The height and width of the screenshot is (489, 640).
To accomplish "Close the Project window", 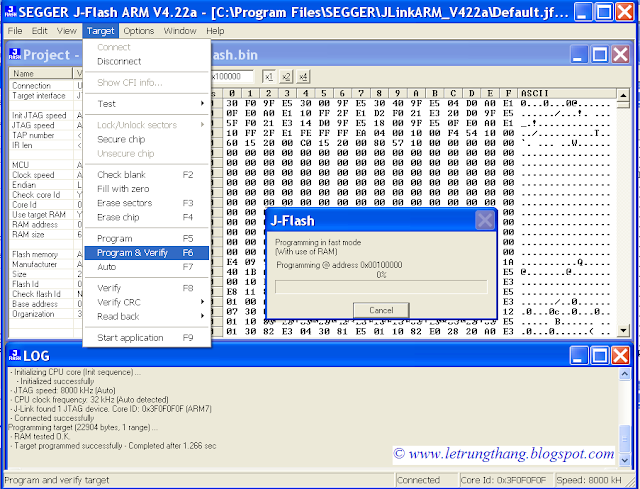I will point(620,54).
